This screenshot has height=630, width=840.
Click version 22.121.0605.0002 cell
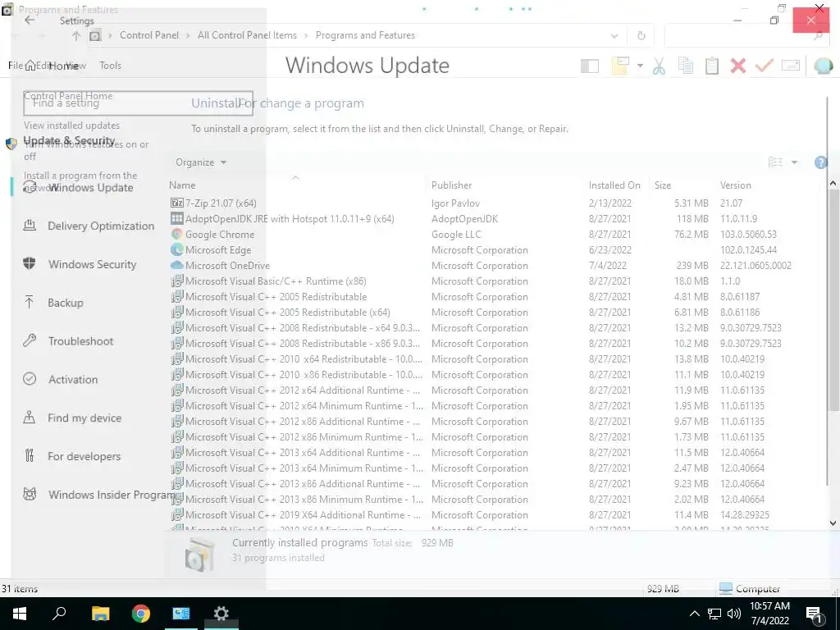[756, 265]
